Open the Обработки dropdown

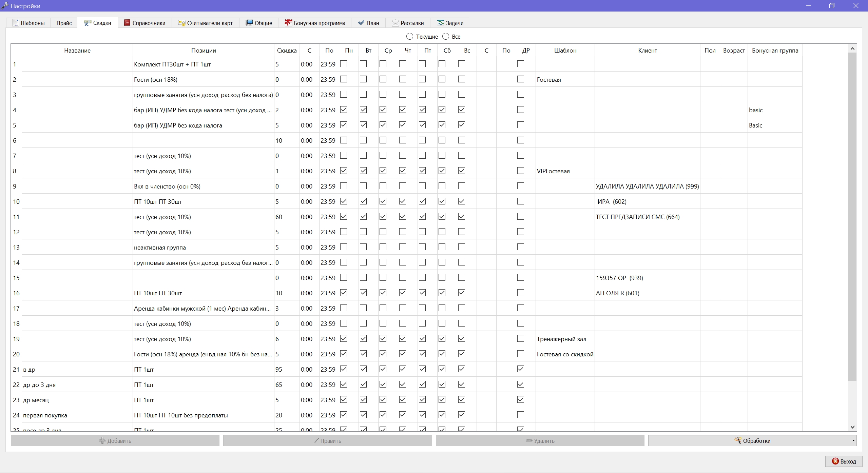coord(752,440)
